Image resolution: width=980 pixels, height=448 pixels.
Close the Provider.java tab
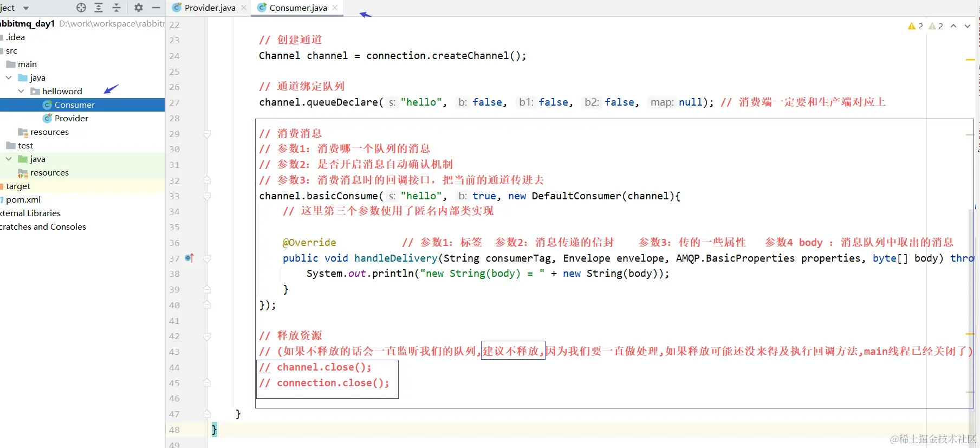pyautogui.click(x=244, y=8)
